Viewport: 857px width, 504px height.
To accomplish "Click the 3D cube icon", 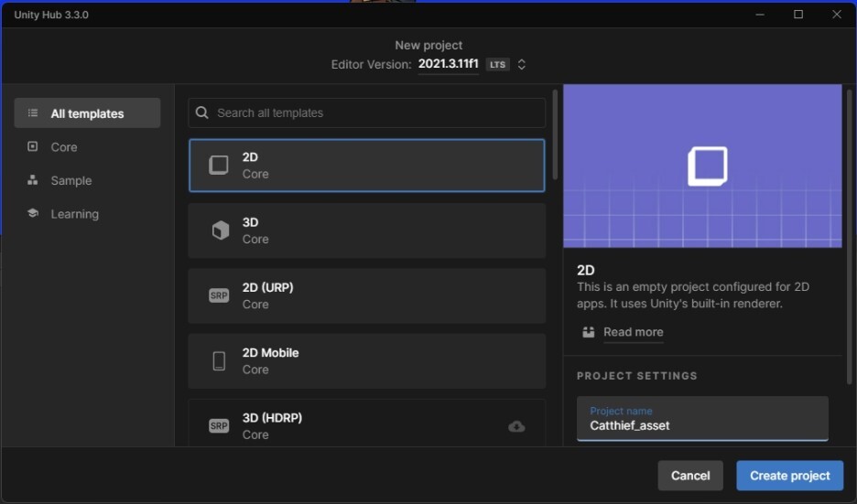I will click(x=221, y=231).
